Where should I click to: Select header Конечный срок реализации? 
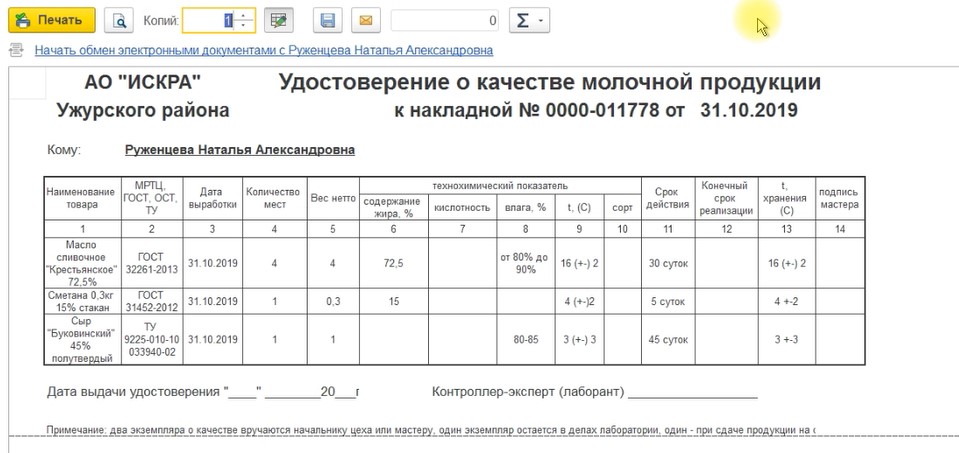click(x=726, y=198)
